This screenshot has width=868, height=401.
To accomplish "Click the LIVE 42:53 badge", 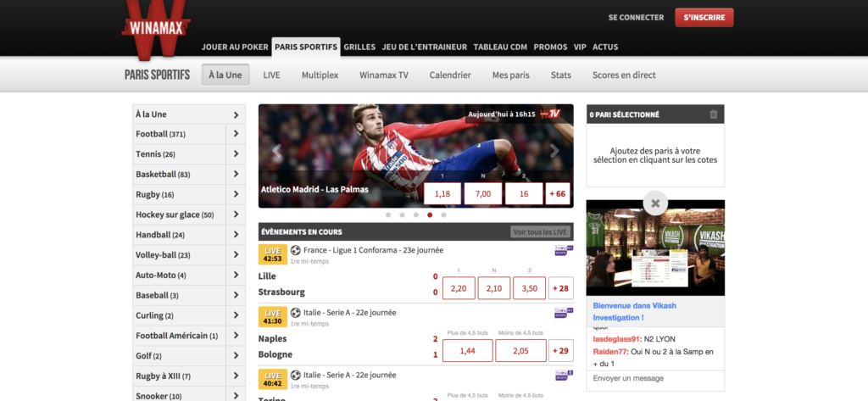I will pyautogui.click(x=273, y=254).
